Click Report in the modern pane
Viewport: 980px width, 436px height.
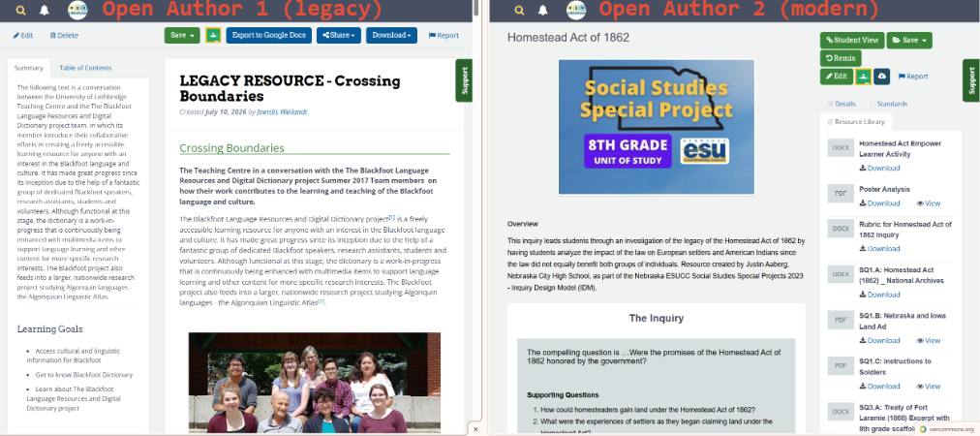tap(913, 77)
